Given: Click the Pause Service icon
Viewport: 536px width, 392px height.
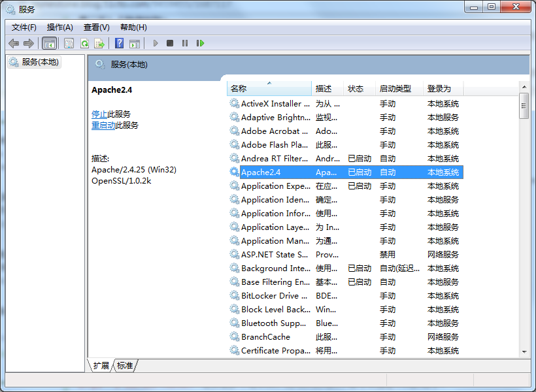Looking at the screenshot, I should point(185,43).
